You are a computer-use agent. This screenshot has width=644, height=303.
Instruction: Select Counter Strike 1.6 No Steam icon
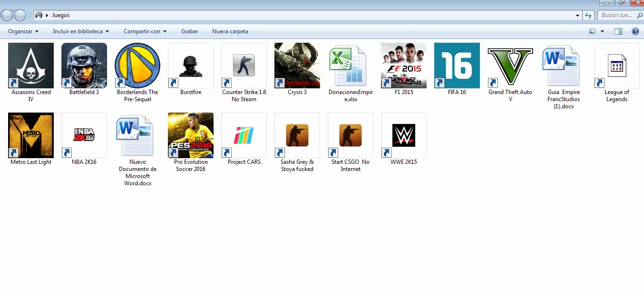coord(244,66)
